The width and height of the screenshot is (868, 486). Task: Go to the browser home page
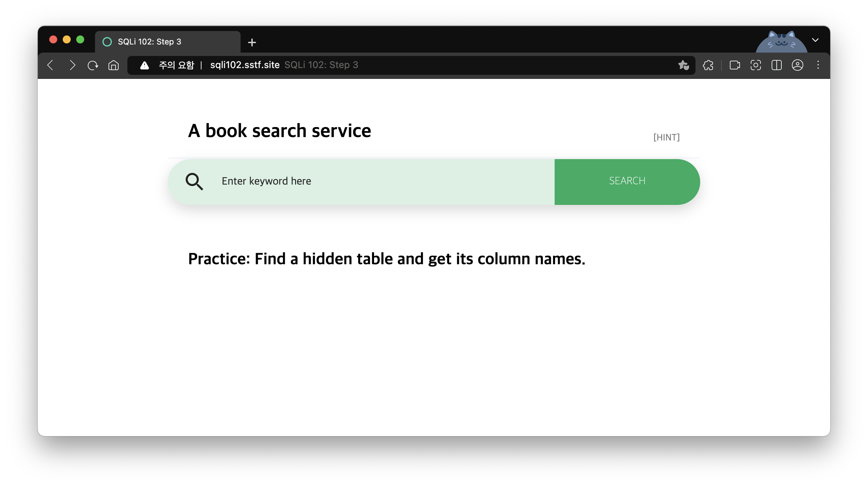[x=114, y=65]
